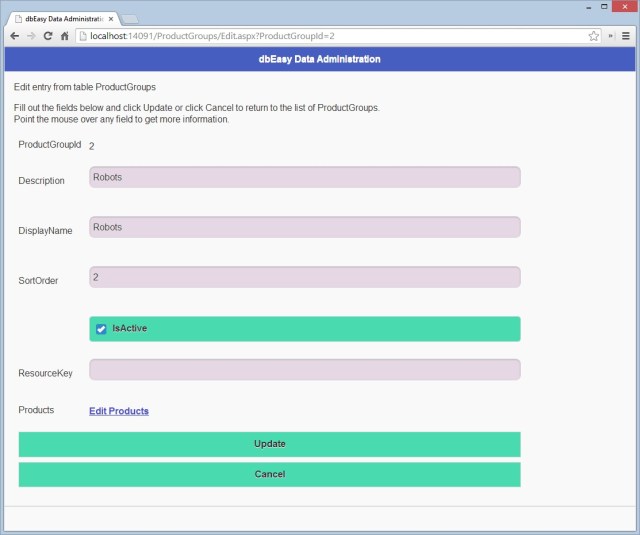The height and width of the screenshot is (535, 640).
Task: Click the address bar URL
Action: click(212, 36)
